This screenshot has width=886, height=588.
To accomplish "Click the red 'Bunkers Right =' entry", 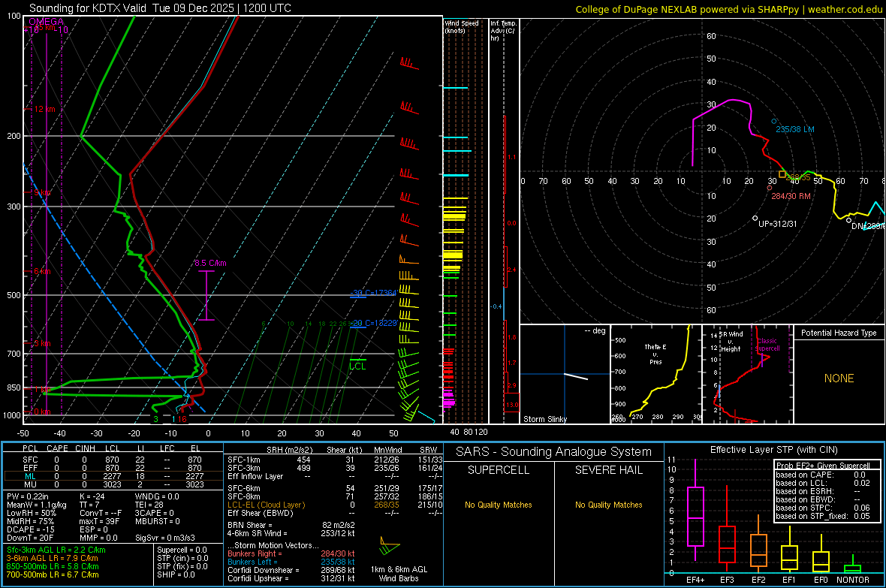I will click(x=291, y=553).
